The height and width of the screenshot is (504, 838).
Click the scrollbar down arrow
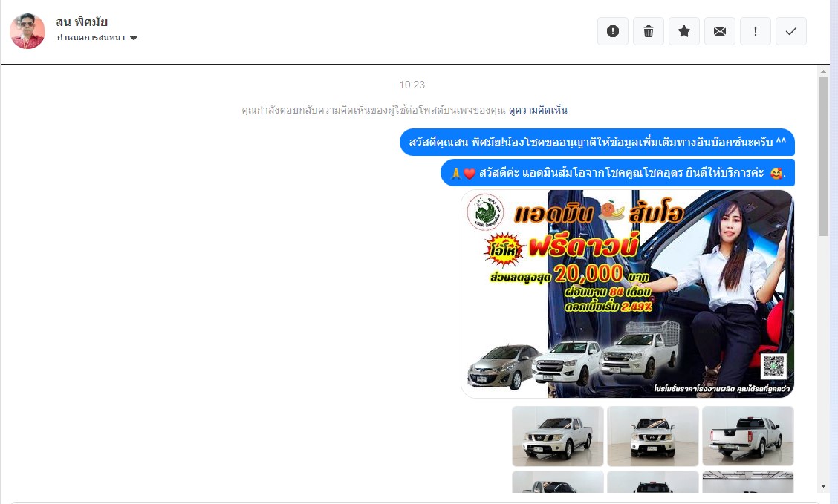[823, 486]
